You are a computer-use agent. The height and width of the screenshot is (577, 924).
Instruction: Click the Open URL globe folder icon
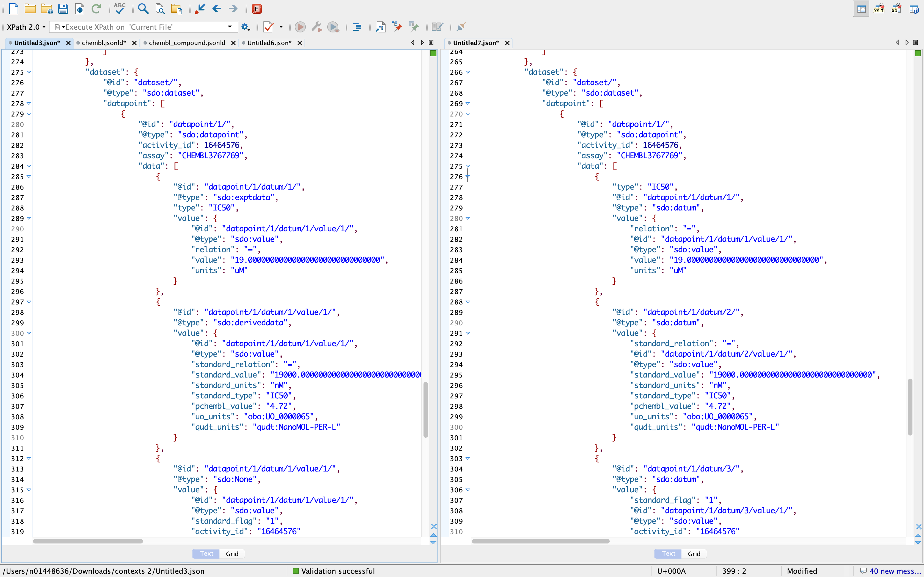(46, 9)
